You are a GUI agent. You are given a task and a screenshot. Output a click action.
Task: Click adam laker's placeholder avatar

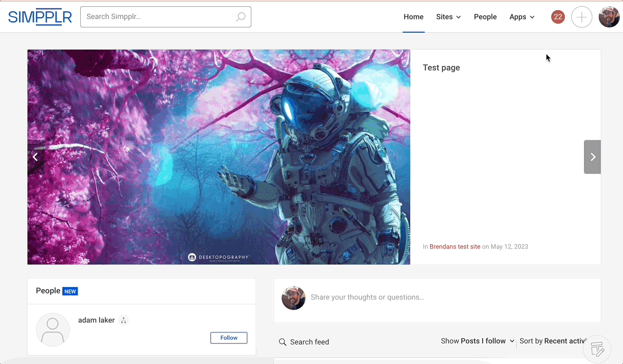point(53,330)
